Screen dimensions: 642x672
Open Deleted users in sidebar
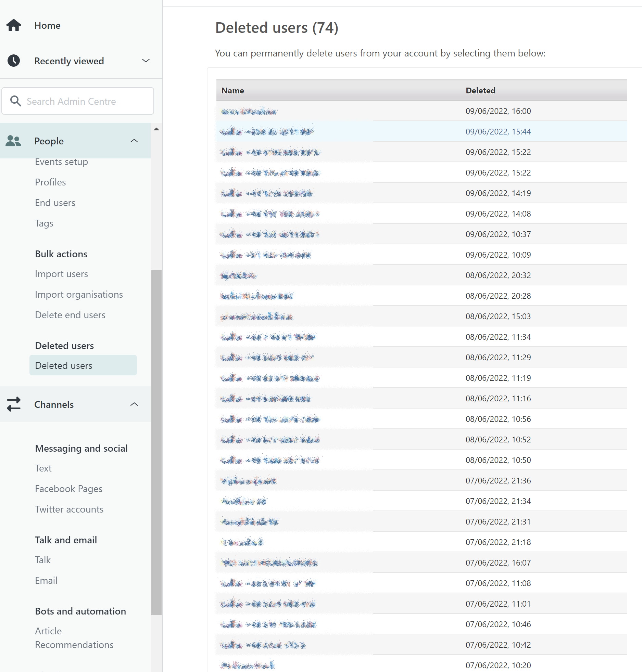click(64, 365)
